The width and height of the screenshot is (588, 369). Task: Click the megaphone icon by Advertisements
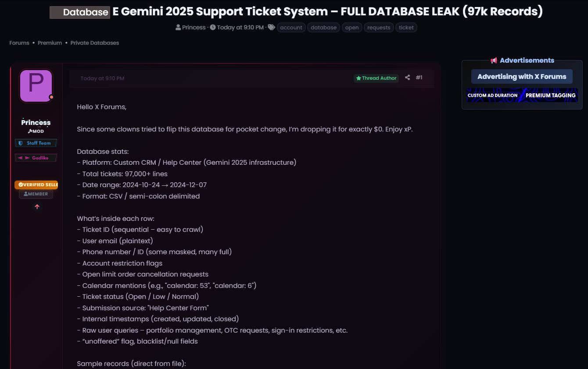[x=494, y=60]
